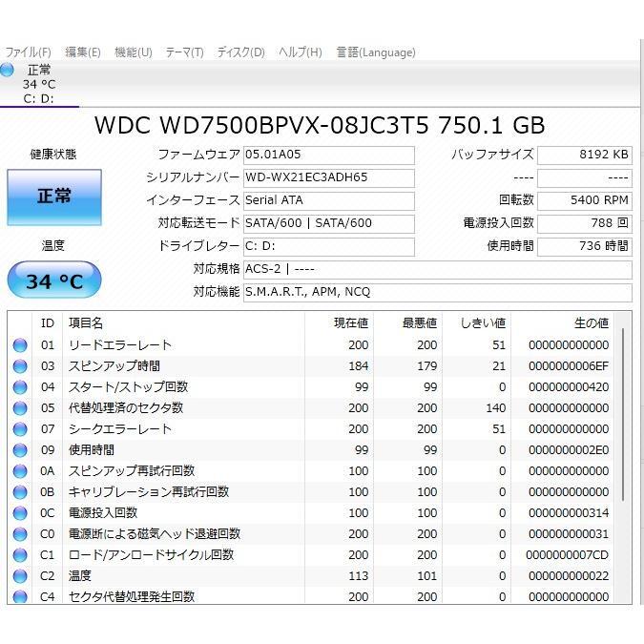Click raw value 000000000420
The height and width of the screenshot is (644, 644).
[569, 387]
